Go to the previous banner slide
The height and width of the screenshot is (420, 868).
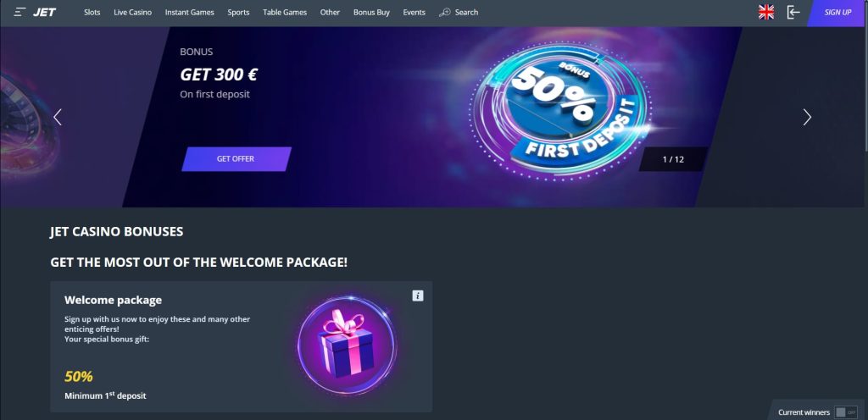tap(57, 117)
